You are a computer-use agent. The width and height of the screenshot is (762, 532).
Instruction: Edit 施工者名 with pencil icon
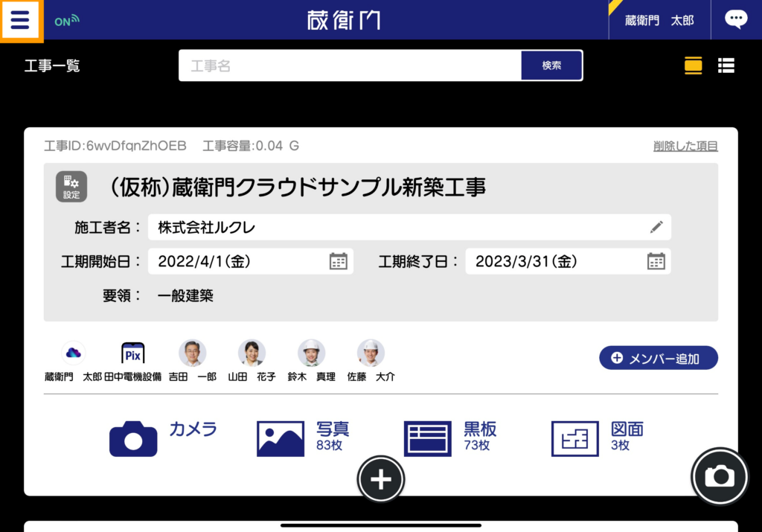coord(656,227)
